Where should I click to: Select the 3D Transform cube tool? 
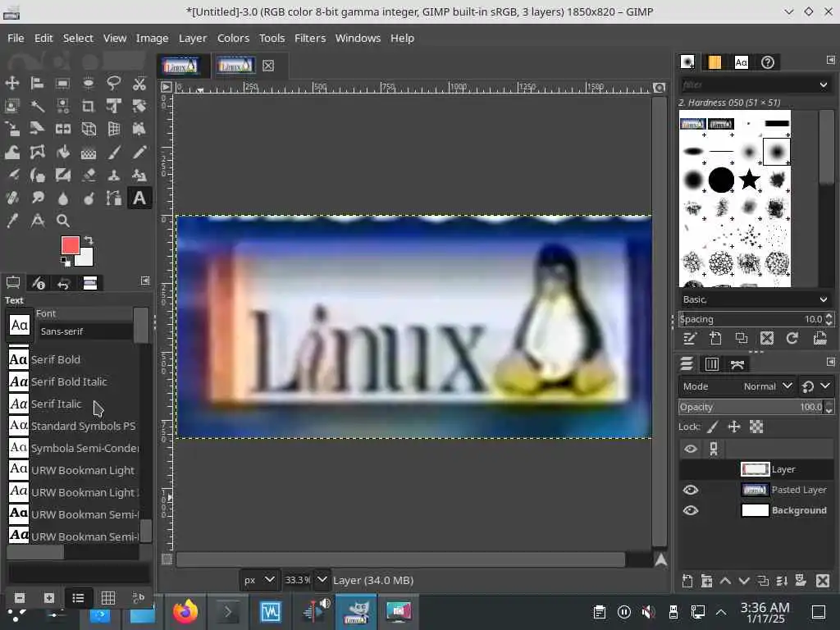89,129
